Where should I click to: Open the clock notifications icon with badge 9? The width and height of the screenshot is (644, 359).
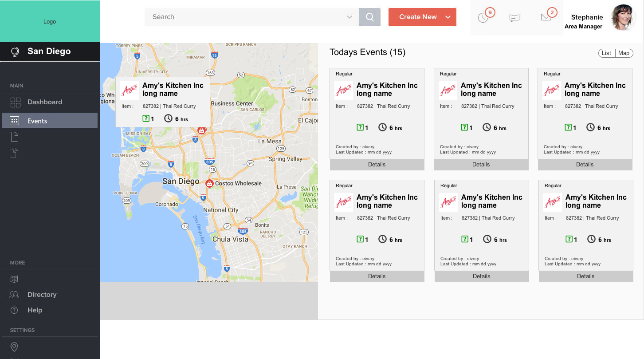(483, 18)
